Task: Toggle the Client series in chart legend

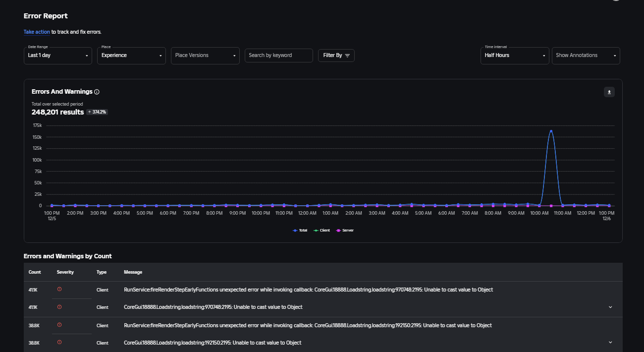Action: 322,231
